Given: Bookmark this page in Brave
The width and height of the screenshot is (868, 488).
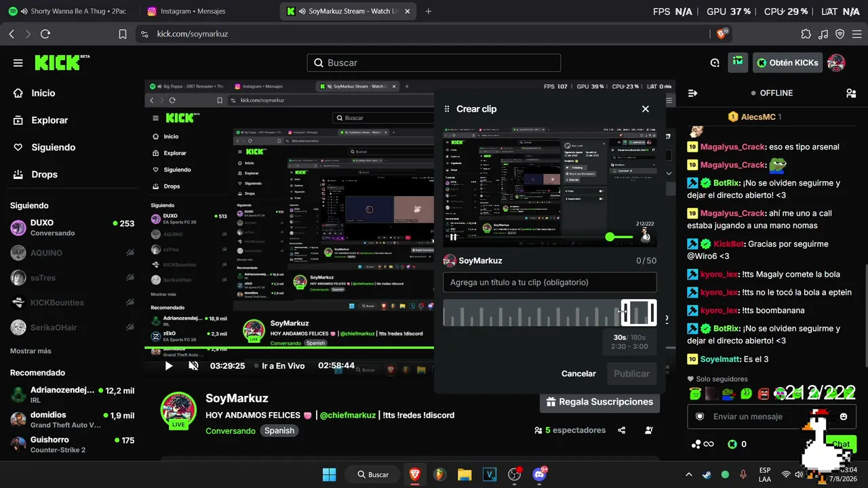Looking at the screenshot, I should (x=123, y=34).
